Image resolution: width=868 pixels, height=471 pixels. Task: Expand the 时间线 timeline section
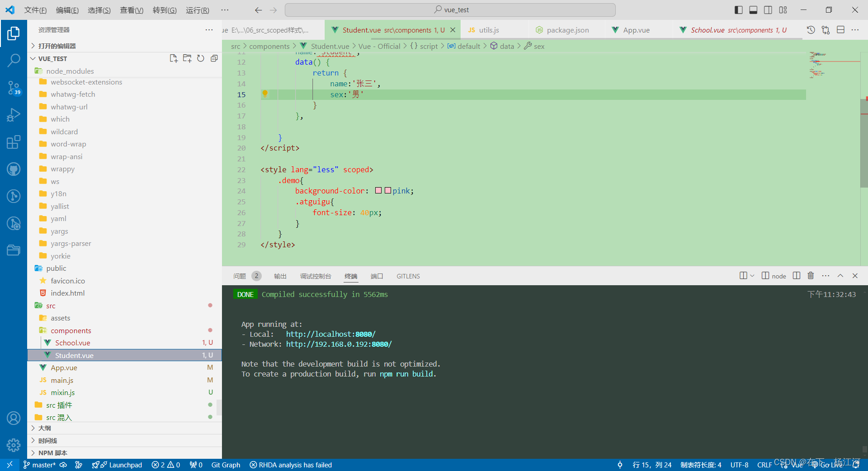[124, 441]
